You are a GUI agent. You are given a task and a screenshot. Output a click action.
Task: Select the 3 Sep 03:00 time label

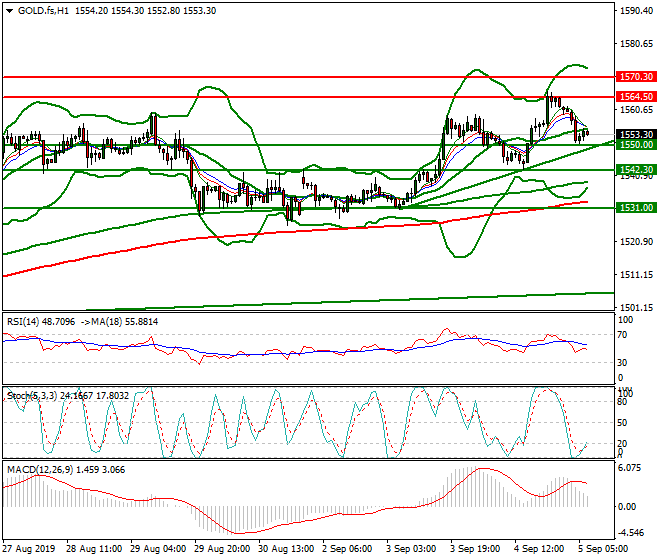411,549
